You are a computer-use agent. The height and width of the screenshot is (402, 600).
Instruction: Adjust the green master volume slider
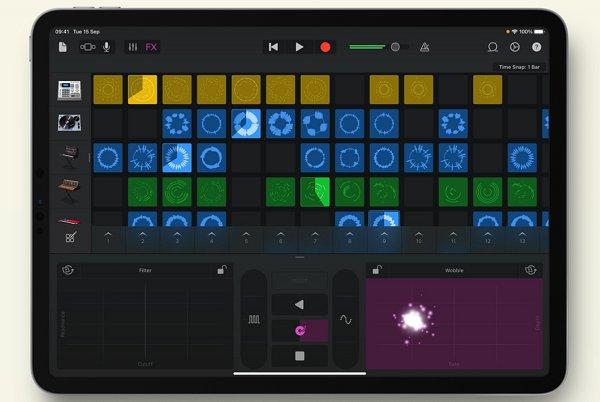point(378,47)
